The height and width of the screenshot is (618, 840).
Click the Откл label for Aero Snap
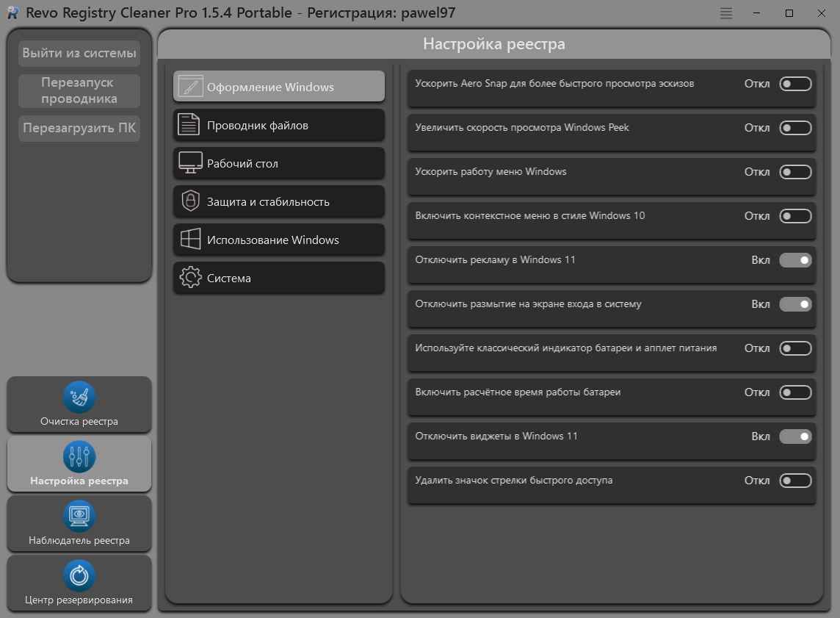coord(757,84)
